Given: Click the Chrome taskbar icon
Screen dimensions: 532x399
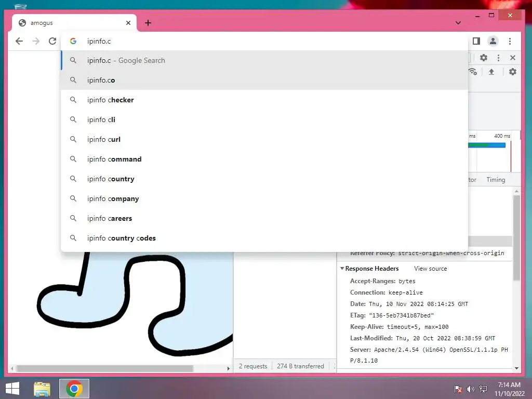Looking at the screenshot, I should click(x=74, y=389).
